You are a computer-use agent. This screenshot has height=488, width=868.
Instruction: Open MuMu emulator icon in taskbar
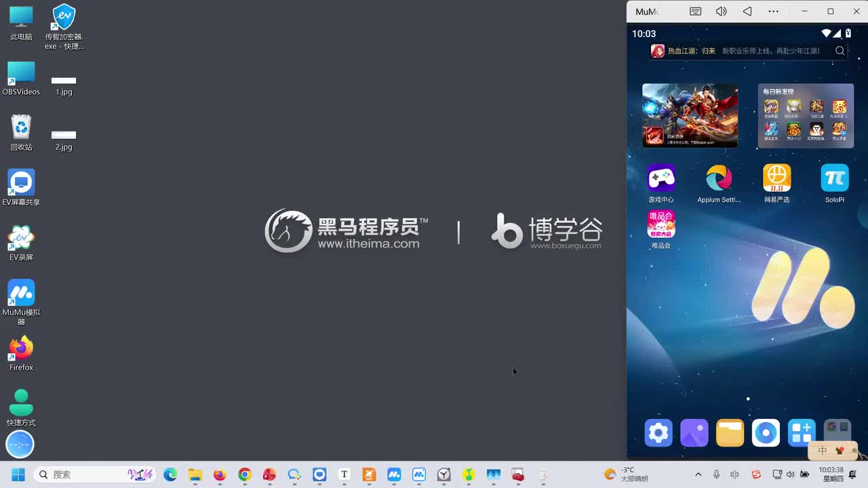click(394, 474)
